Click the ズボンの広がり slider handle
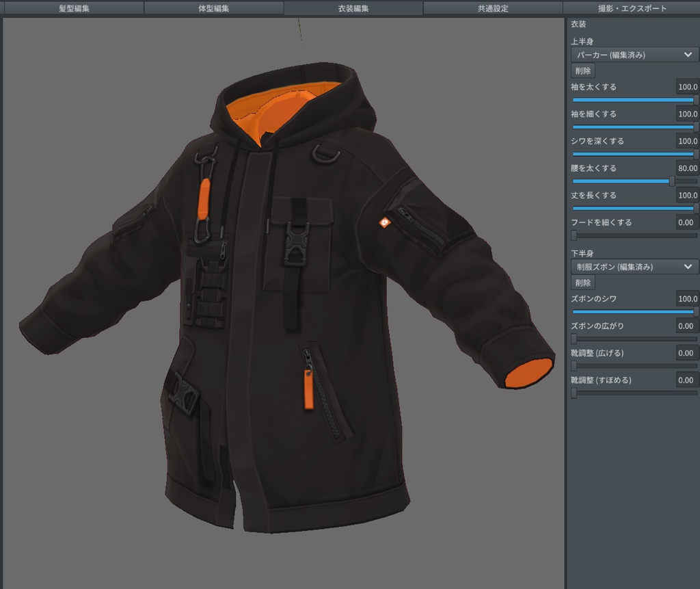 click(573, 339)
